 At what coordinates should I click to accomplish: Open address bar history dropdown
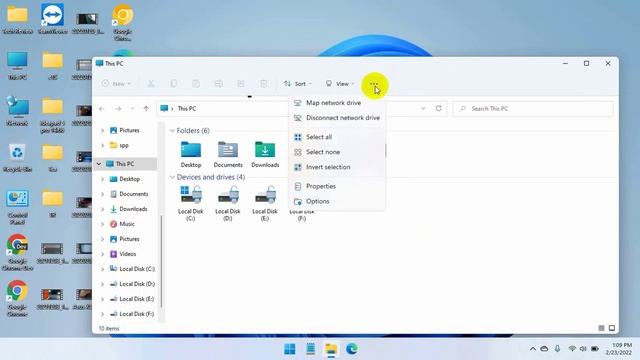(x=423, y=109)
